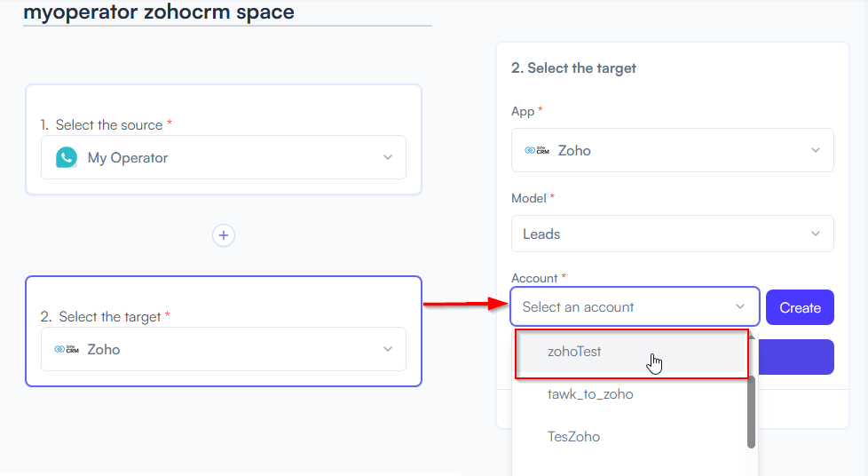
Task: Open the Select an account dropdown
Action: click(x=635, y=306)
